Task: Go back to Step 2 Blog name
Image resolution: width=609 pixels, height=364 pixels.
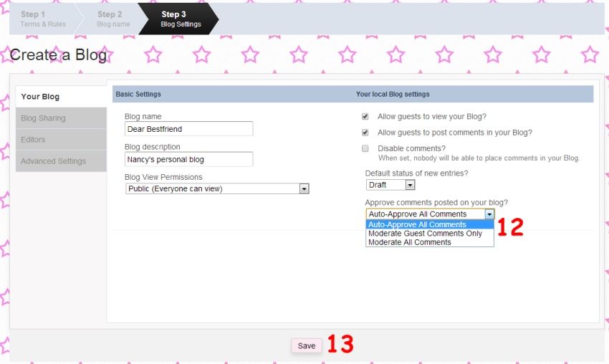Action: coord(113,19)
